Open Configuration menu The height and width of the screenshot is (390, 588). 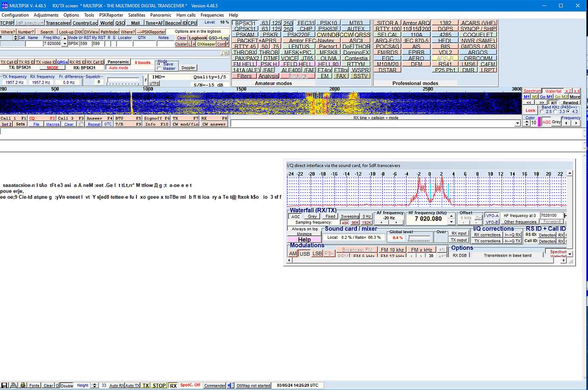pos(15,15)
